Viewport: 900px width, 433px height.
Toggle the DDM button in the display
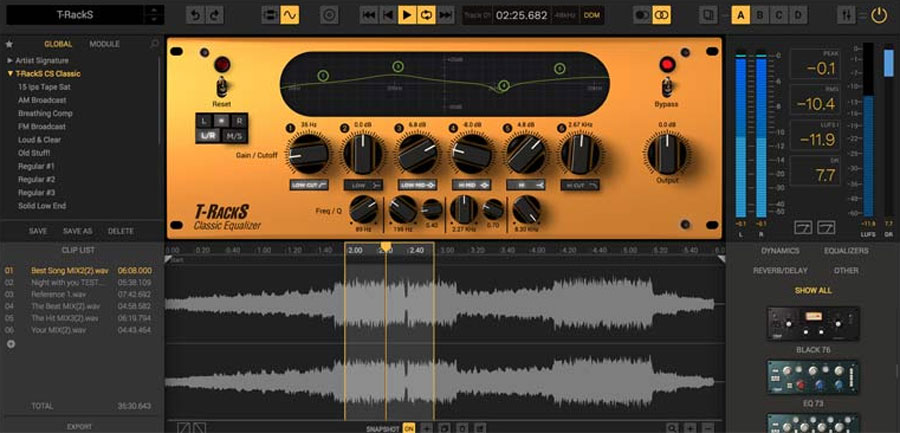click(x=591, y=16)
